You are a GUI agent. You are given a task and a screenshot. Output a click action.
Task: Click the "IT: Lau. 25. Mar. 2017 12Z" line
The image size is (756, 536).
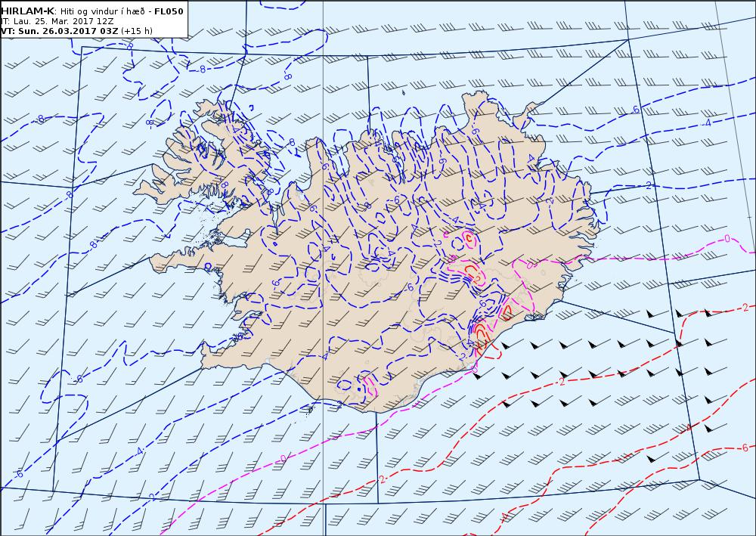pyautogui.click(x=57, y=21)
